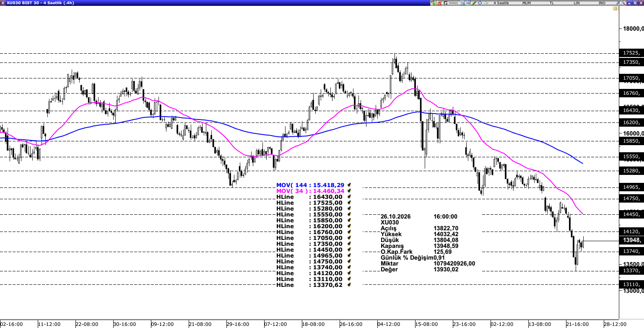Click the current price tag 13948

[631, 240]
